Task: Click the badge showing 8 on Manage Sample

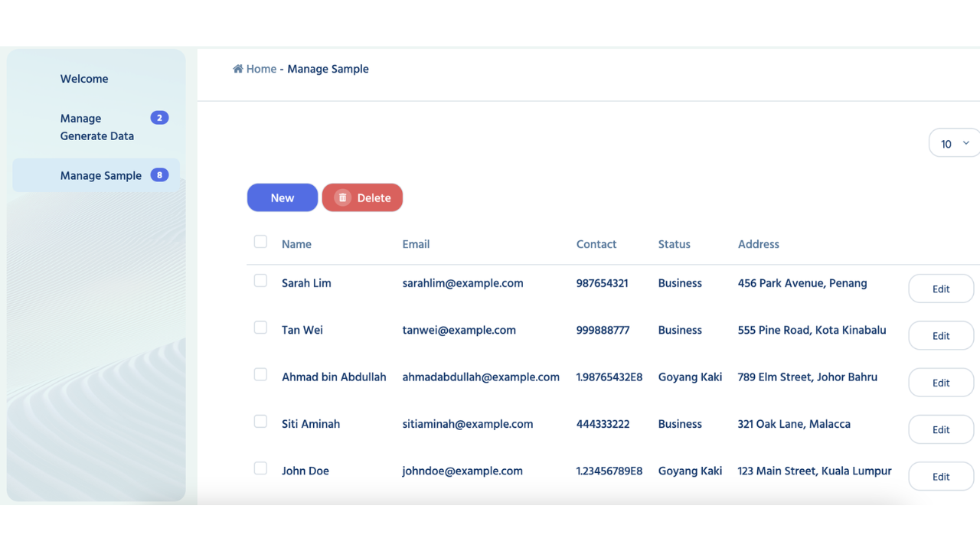Action: [x=159, y=175]
